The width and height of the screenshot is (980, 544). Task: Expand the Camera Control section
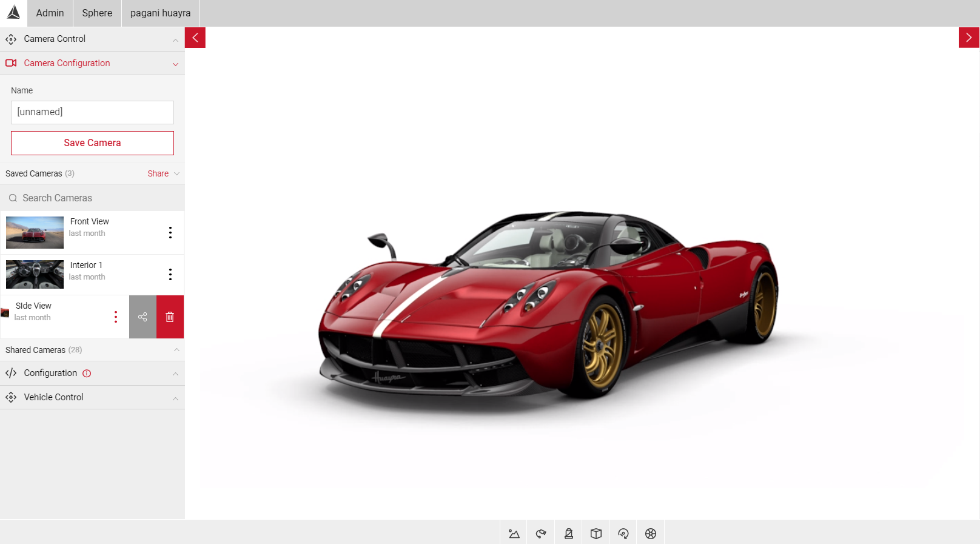[175, 40]
